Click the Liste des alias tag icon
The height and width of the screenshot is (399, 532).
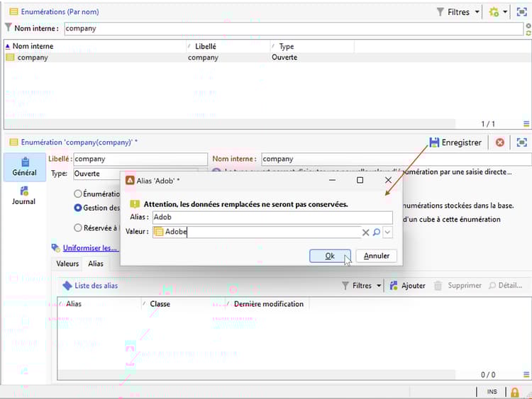(67, 286)
